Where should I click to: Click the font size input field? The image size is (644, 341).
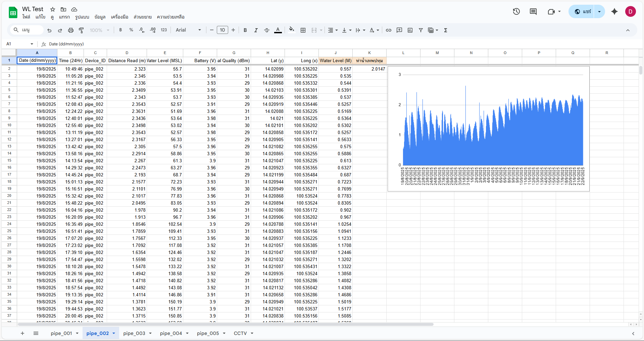[222, 30]
